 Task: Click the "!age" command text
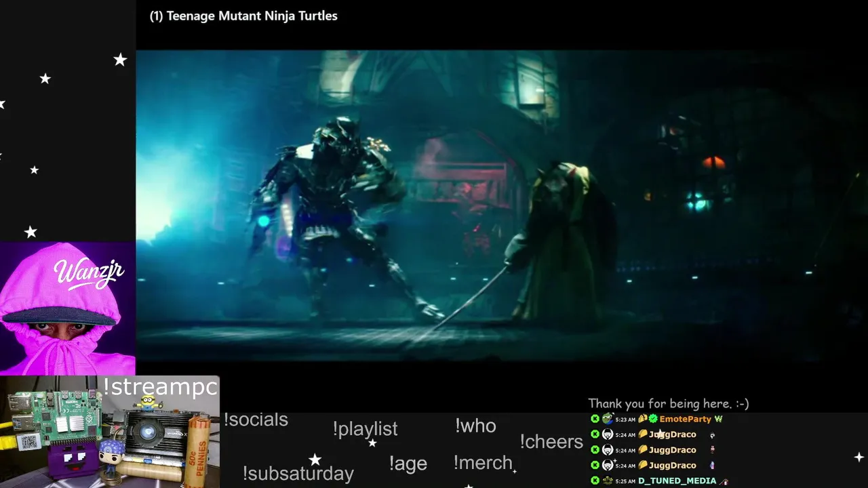(408, 464)
